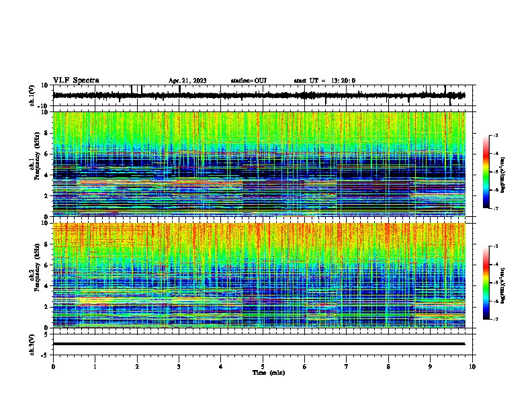This screenshot has height=411, width=532.
Task: Select the date label "Apr. 21, 2023"
Action: pos(187,81)
